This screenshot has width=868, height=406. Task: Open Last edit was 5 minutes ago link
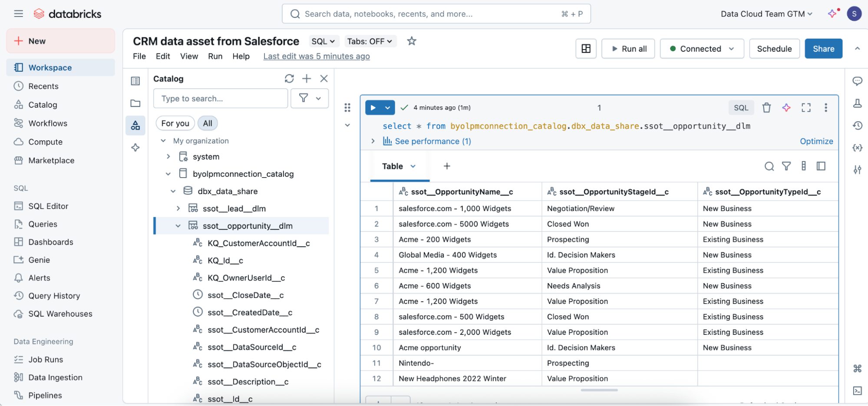317,56
